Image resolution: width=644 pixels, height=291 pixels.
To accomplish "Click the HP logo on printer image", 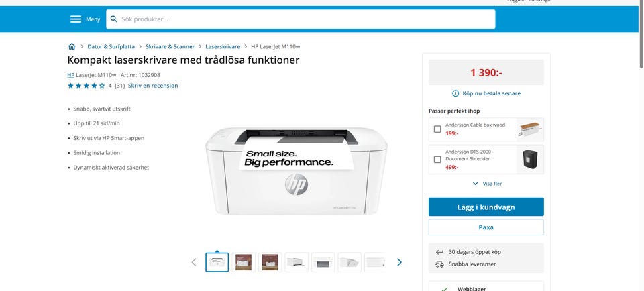I will click(296, 184).
